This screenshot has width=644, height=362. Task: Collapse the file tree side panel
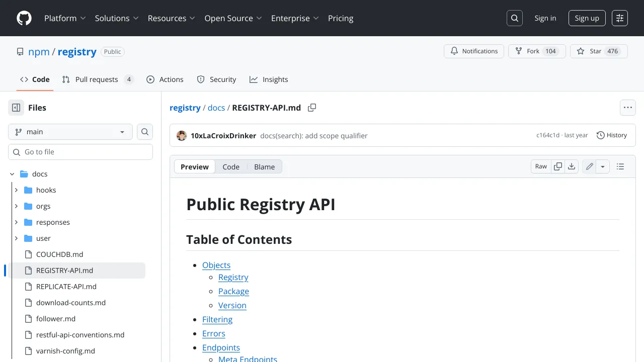16,108
